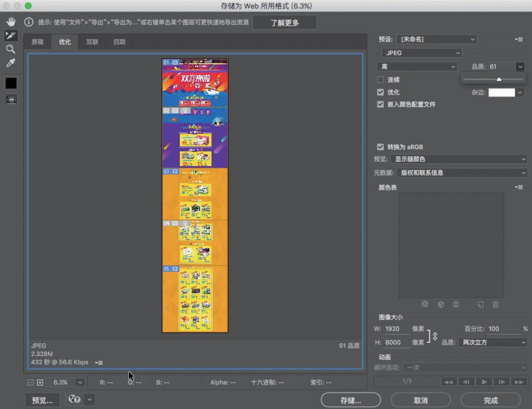The height and width of the screenshot is (409, 532).
Task: Open the zoom level dropdown arrow
Action: 80,383
